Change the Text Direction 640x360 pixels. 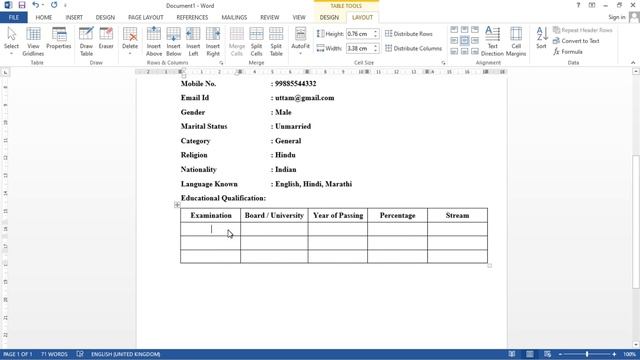pyautogui.click(x=492, y=41)
